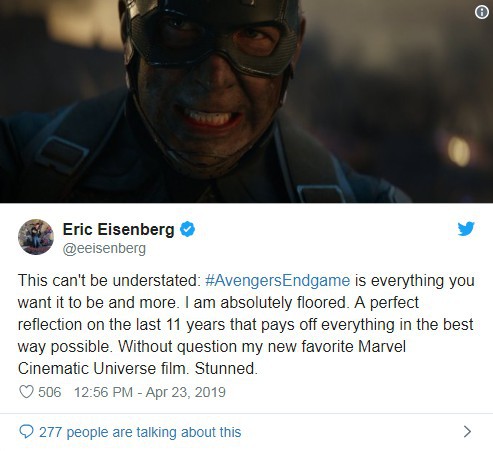Visit the @eeisenberg handle link
The width and height of the screenshot is (493, 451).
click(104, 249)
